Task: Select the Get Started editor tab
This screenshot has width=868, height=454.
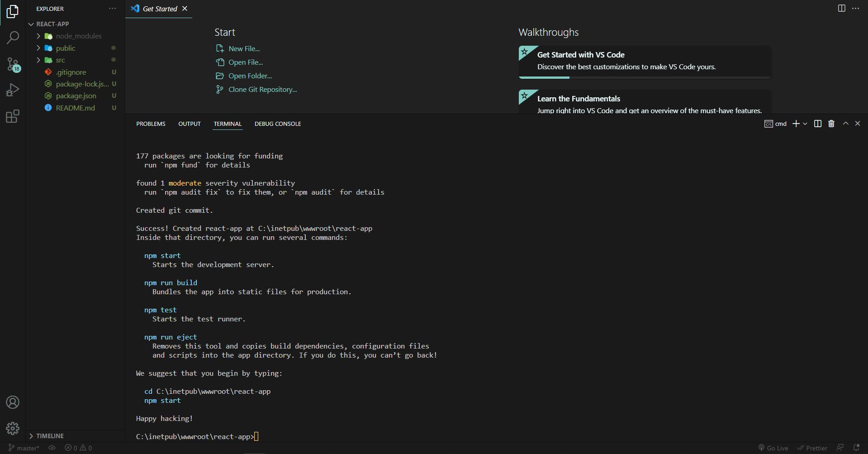Action: click(159, 9)
